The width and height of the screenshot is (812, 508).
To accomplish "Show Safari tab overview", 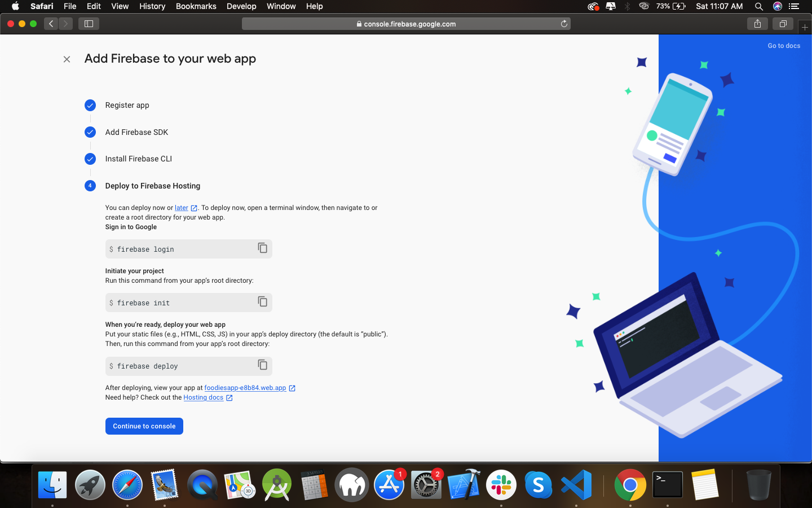I will pyautogui.click(x=783, y=24).
